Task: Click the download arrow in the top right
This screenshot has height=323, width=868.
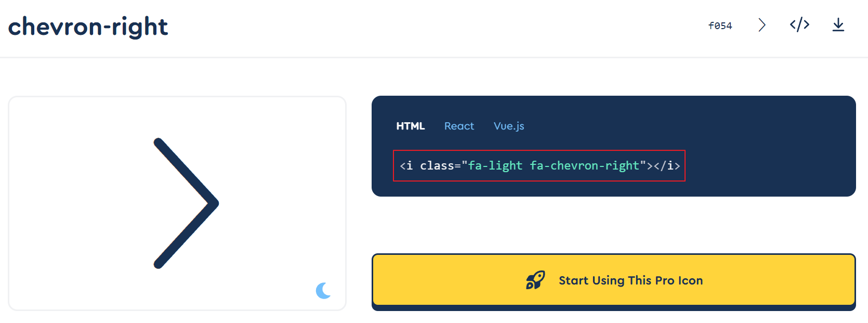Action: tap(838, 25)
